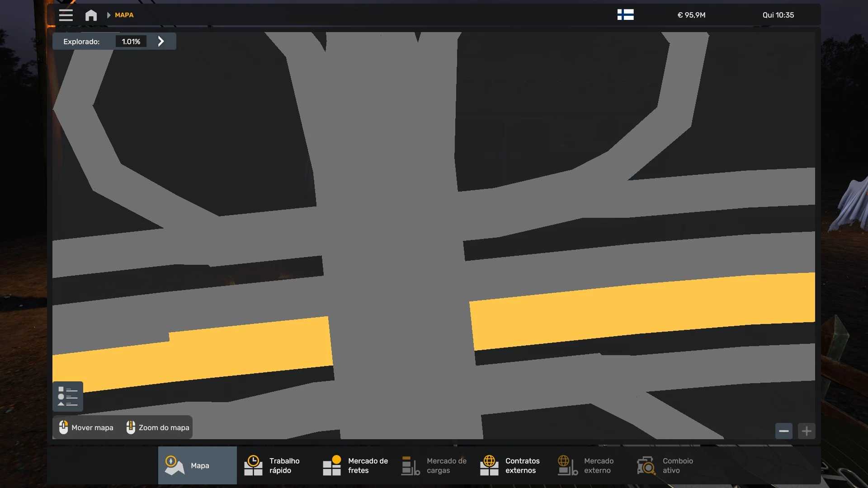Go to the home screen icon
Screen dimensions: 868x488
click(x=91, y=15)
